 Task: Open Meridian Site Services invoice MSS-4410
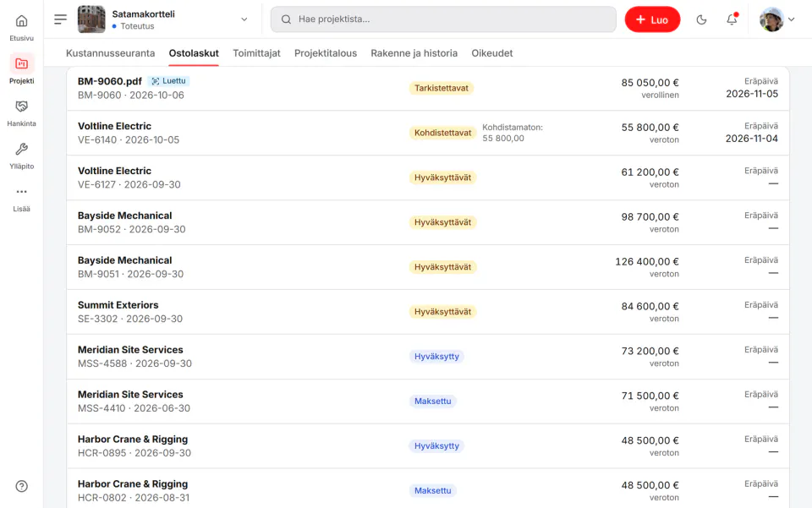428,401
